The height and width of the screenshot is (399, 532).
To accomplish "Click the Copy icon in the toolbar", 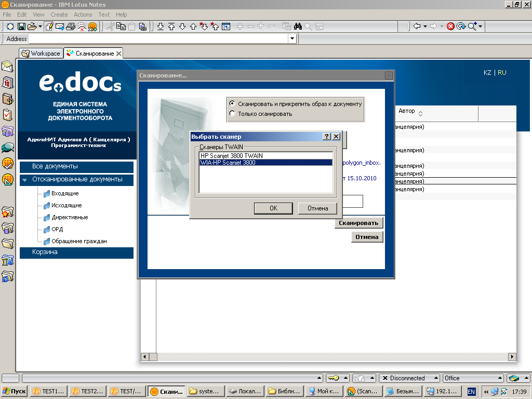I will pos(121,26).
